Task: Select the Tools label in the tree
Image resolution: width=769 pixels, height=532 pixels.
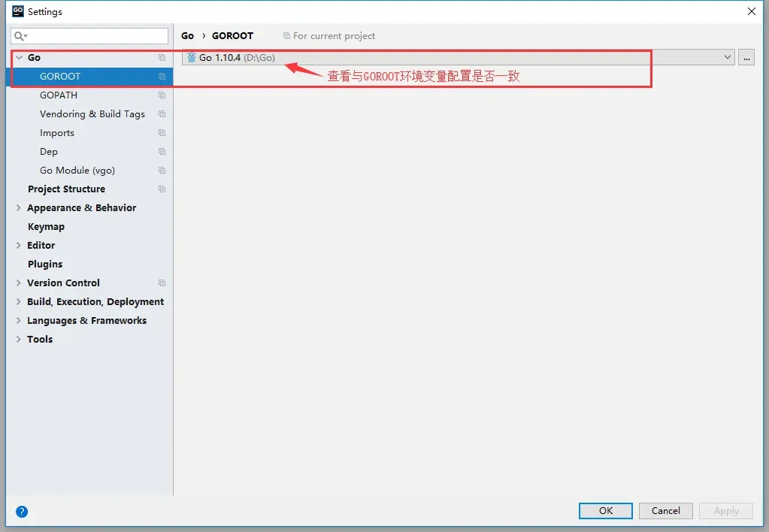Action: pos(40,339)
